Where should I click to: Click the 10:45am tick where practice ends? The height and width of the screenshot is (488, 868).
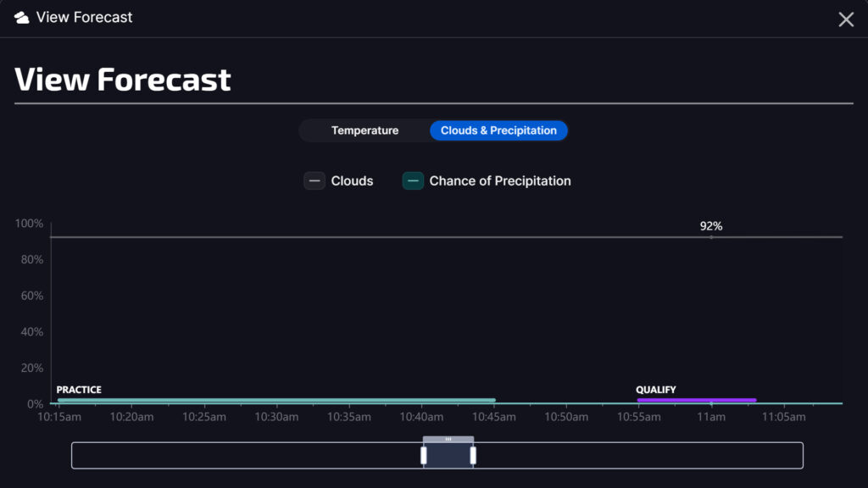coord(494,417)
